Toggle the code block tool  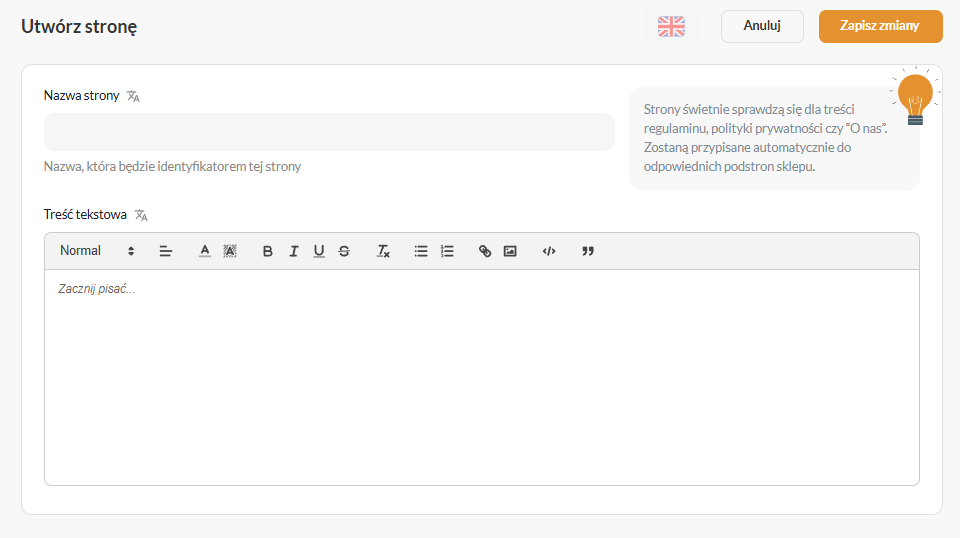(x=549, y=251)
